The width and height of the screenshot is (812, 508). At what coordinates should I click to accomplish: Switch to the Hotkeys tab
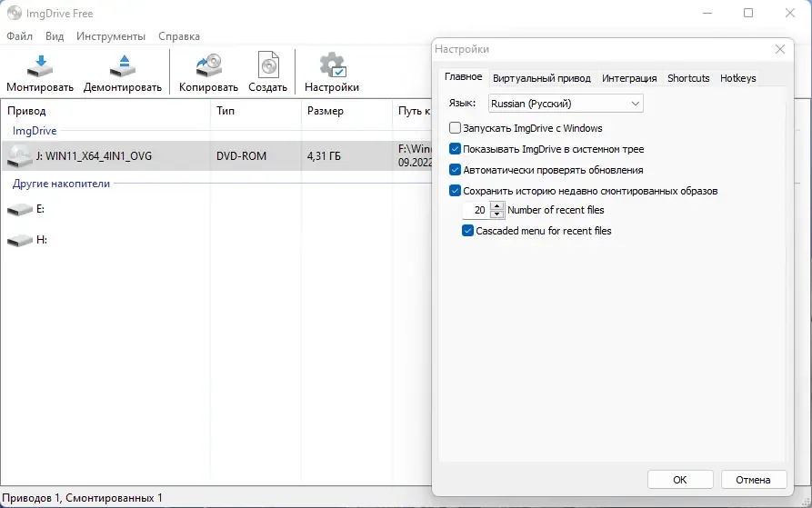[x=738, y=78]
